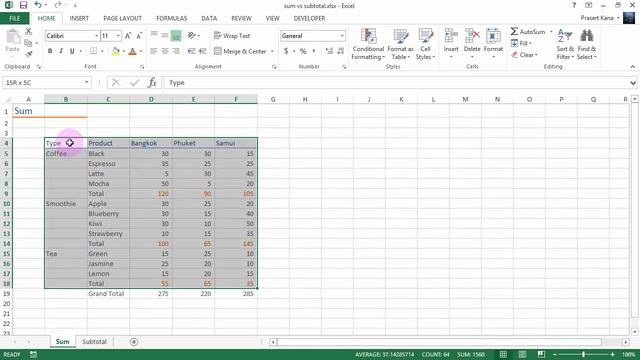Switch to Normal view in status bar
This screenshot has width=640, height=360.
click(503, 354)
